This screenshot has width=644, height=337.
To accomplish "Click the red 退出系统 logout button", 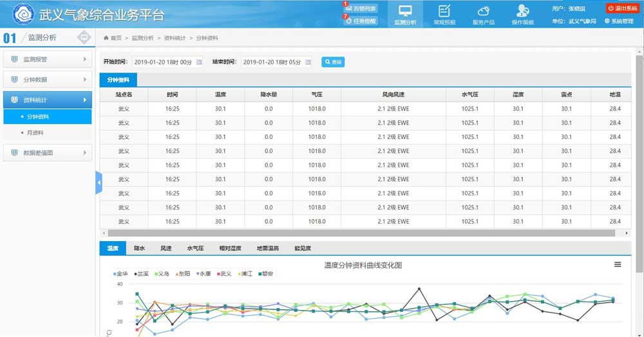I will coord(622,8).
